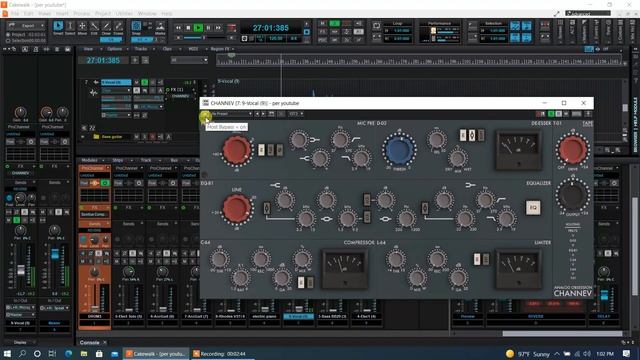Open the Edit menu
The width and height of the screenshot is (640, 360).
point(29,13)
